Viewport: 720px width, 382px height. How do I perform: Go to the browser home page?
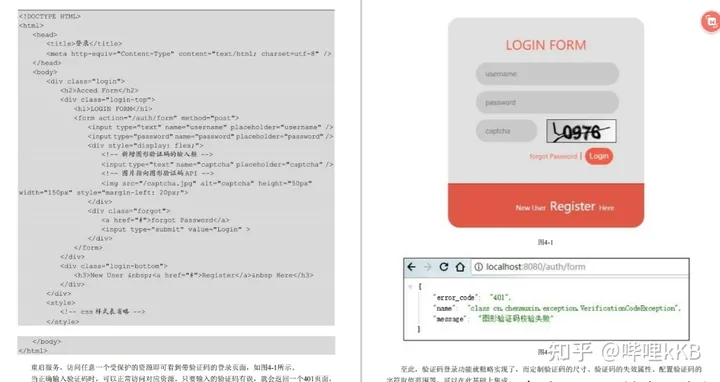click(460, 267)
